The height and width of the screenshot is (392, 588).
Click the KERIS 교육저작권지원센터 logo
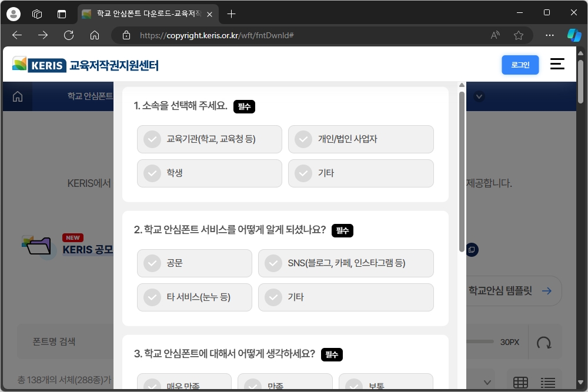85,65
